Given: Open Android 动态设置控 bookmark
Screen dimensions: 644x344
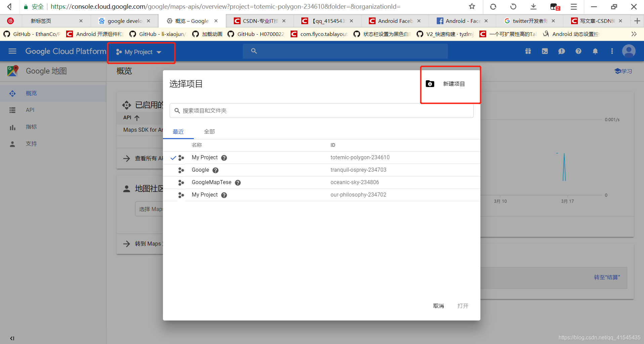Looking at the screenshot, I should point(571,34).
